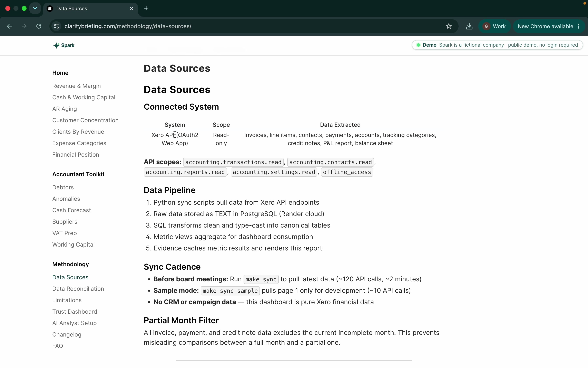Click the forward navigation arrow
The image size is (588, 368).
[24, 26]
